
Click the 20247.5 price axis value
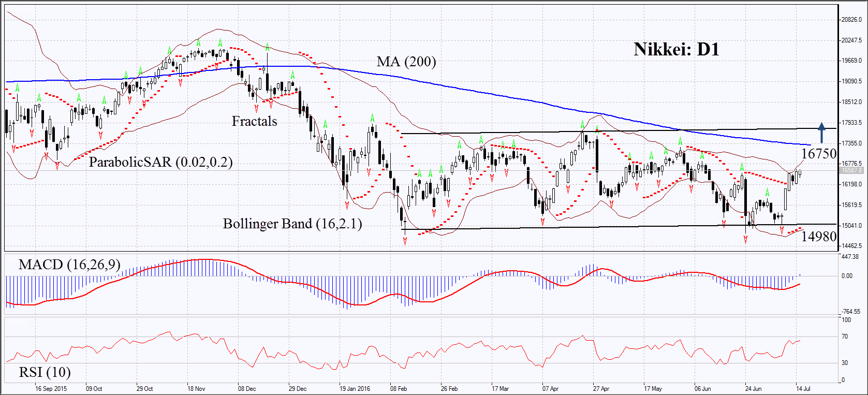(x=852, y=40)
